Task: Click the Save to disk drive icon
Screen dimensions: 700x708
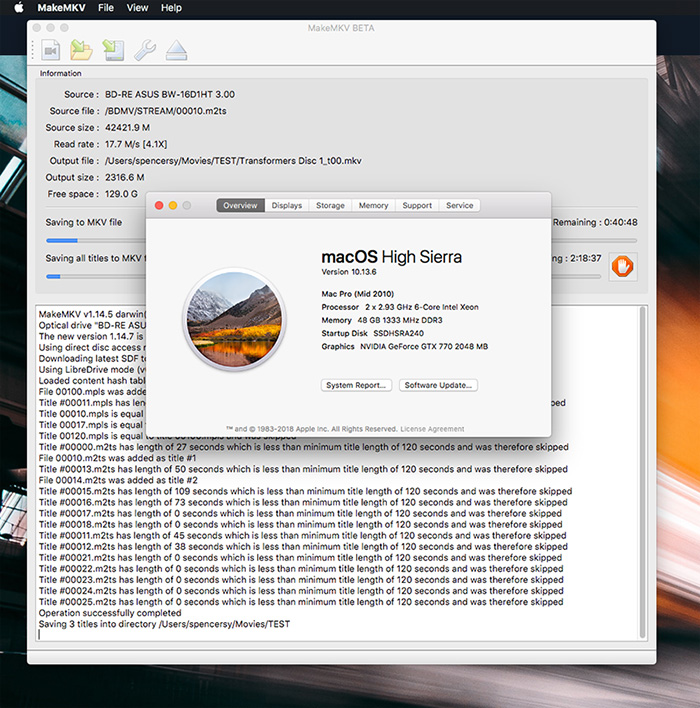Action: 113,50
